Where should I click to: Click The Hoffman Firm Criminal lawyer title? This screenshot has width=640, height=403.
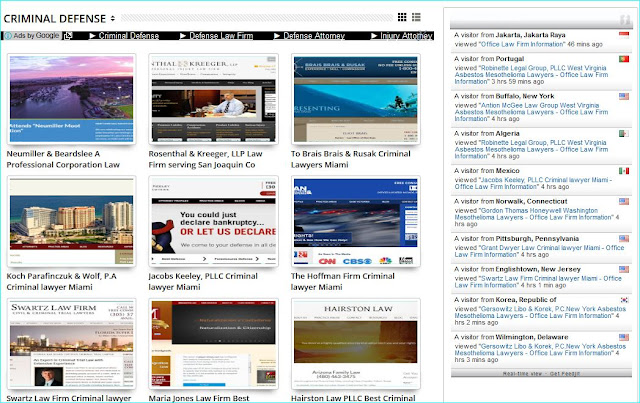342,282
